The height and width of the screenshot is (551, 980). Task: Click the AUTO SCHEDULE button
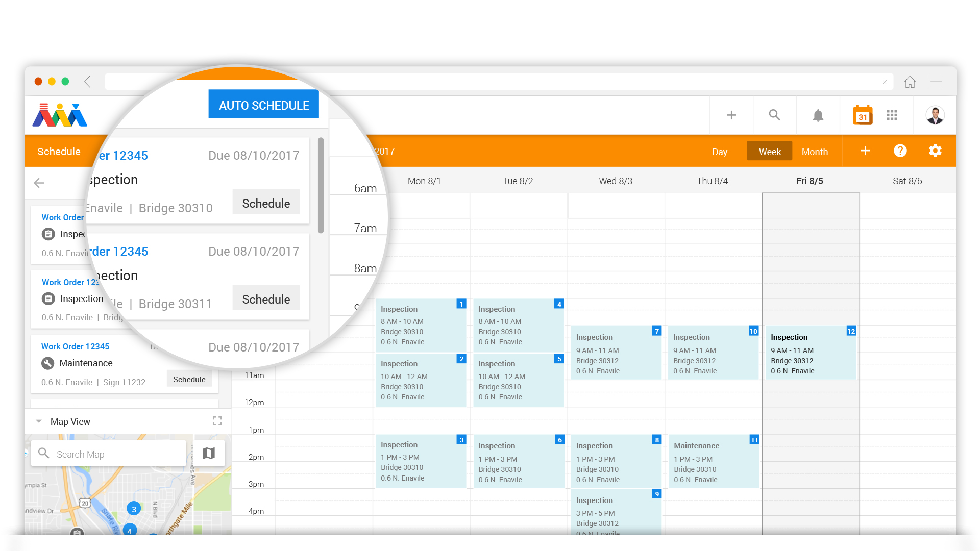pos(263,105)
